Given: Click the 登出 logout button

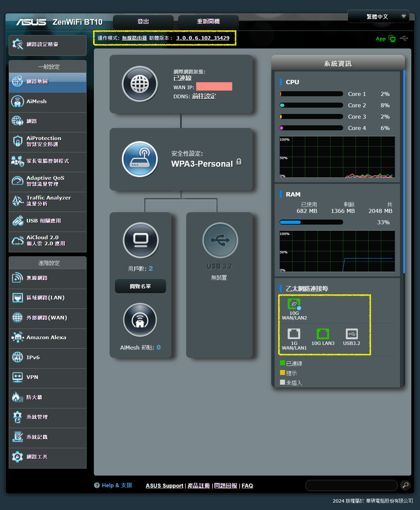Looking at the screenshot, I should (x=143, y=22).
